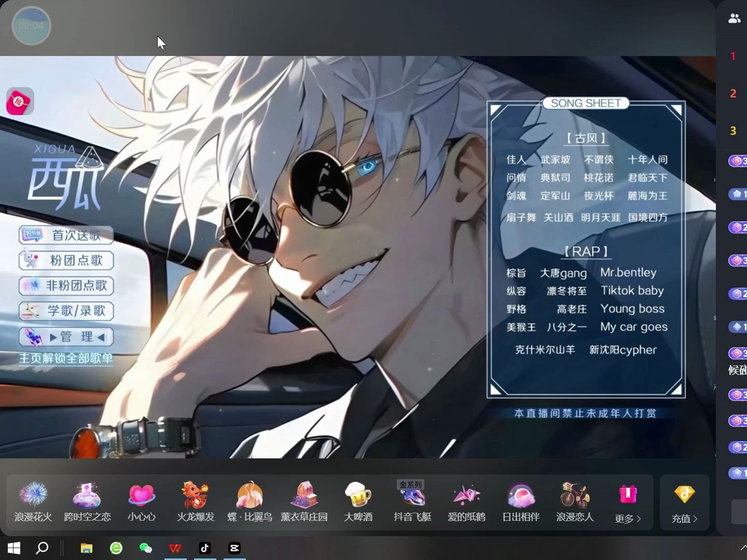Screen dimensions: 747x560
Task: Click the song title 八分之一
Action: 566,327
